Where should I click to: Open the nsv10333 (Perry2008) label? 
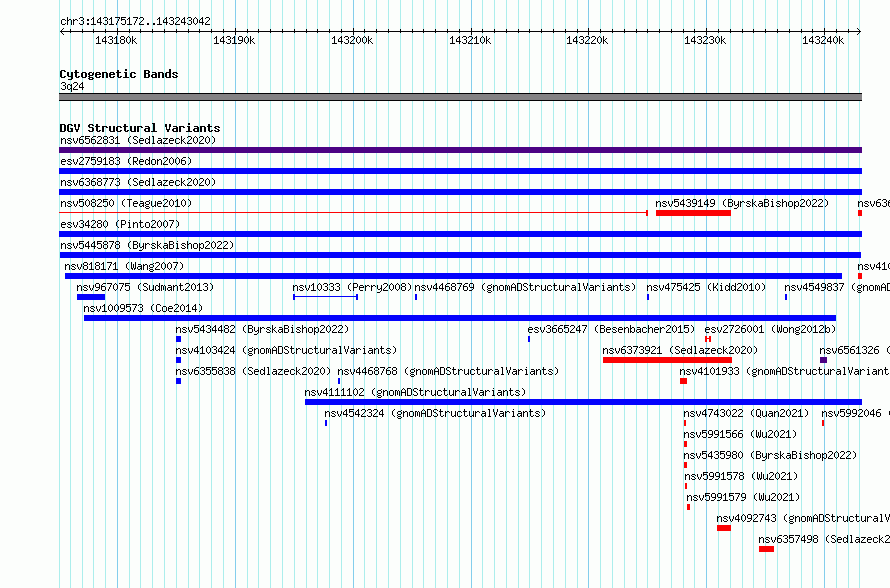(352, 287)
